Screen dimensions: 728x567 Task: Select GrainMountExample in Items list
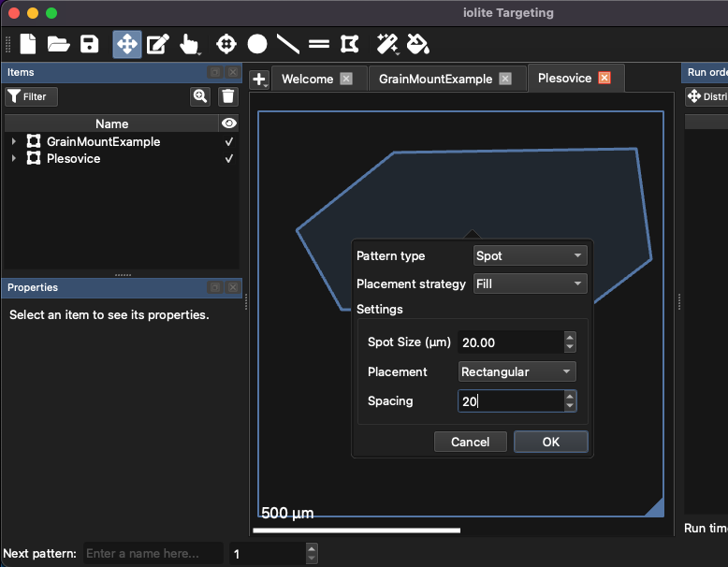103,141
